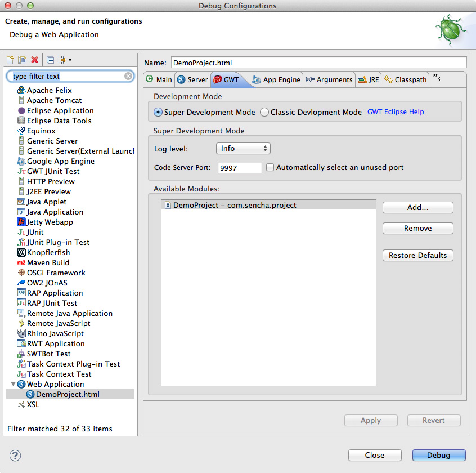476x473 pixels.
Task: Click the Name input field
Action: [x=319, y=63]
